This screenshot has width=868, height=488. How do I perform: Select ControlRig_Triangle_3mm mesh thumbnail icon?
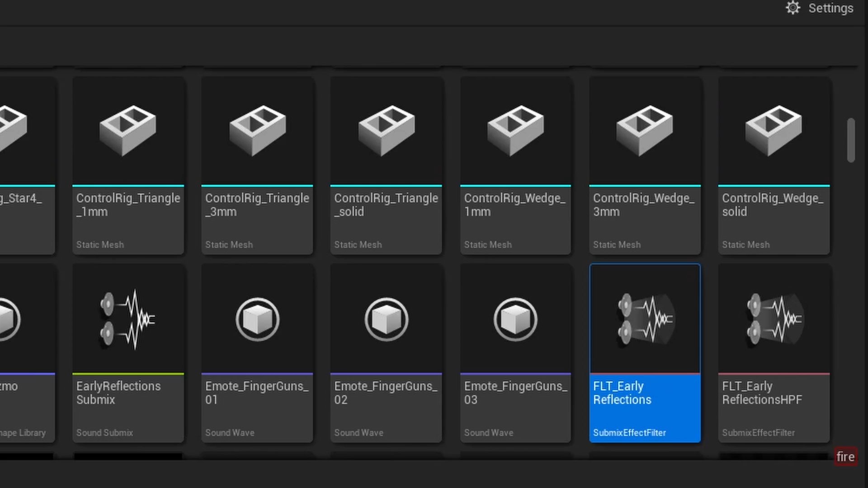pyautogui.click(x=257, y=131)
